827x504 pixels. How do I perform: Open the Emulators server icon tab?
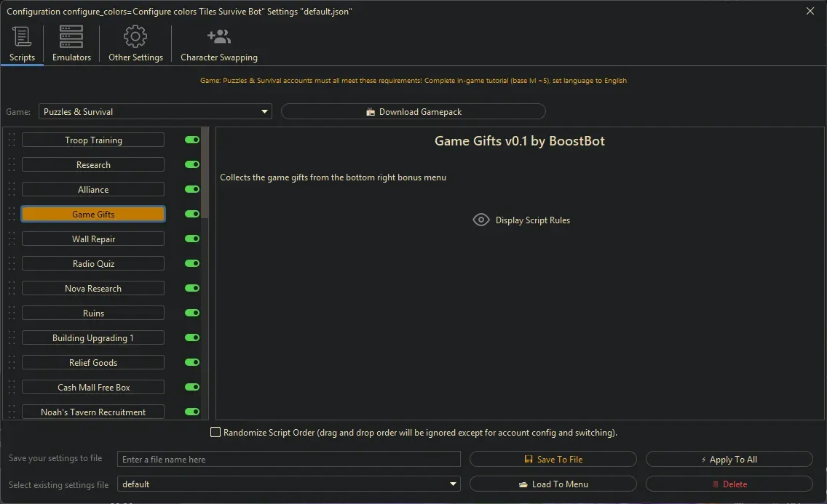click(x=71, y=36)
